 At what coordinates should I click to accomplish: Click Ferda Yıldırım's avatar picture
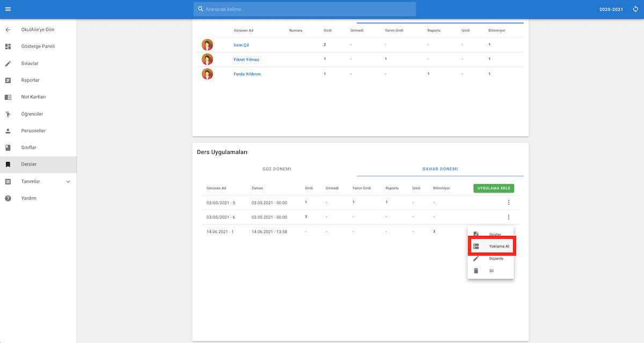[207, 74]
